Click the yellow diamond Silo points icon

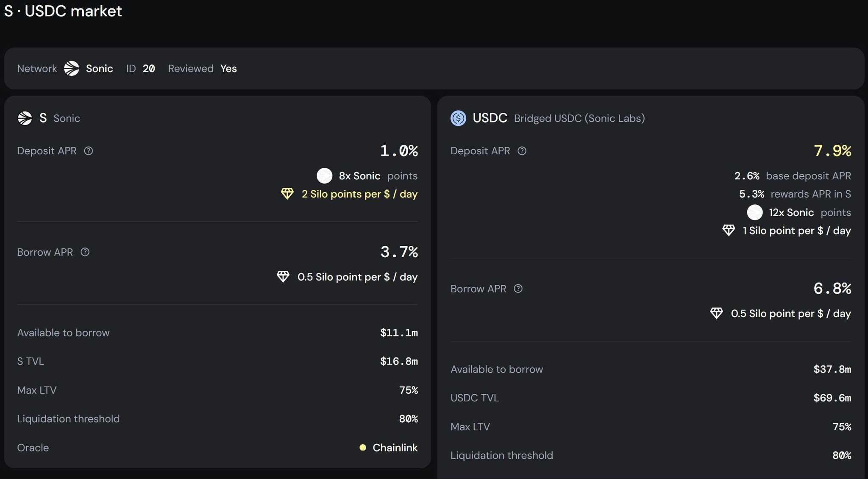coord(287,194)
